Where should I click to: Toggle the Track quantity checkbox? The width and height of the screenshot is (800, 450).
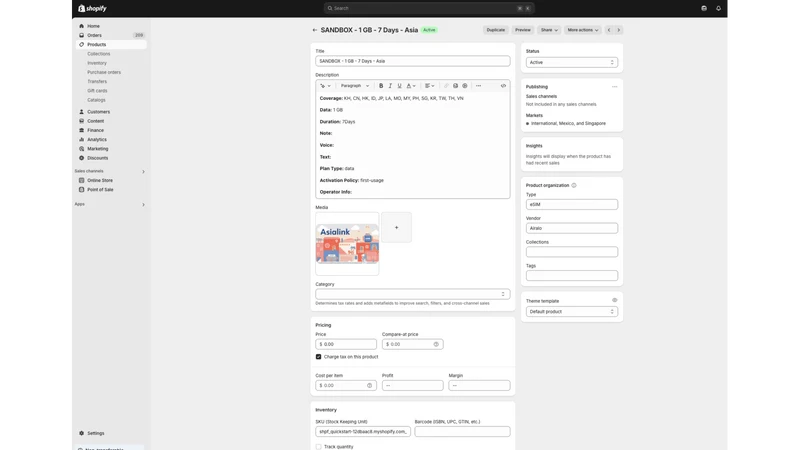click(x=318, y=447)
